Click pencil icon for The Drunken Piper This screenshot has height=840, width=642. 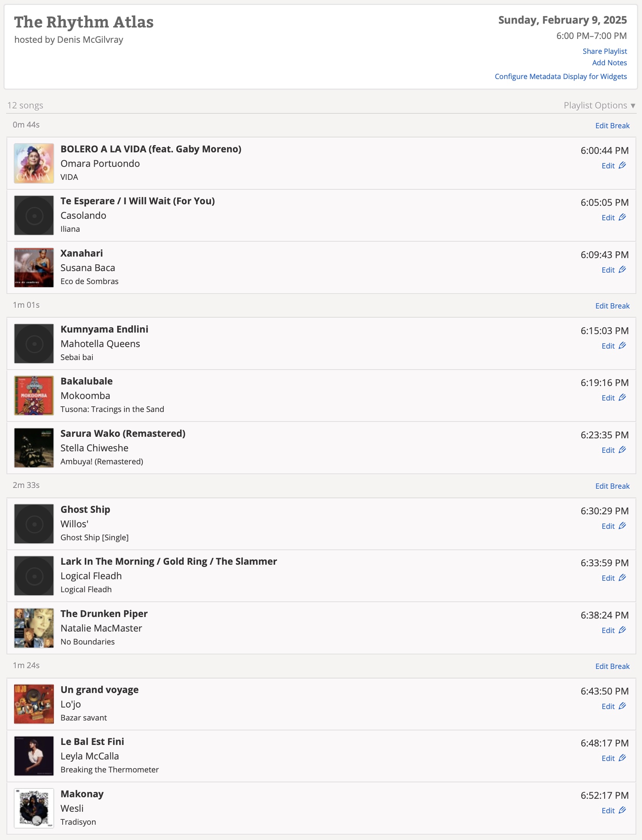pyautogui.click(x=622, y=630)
